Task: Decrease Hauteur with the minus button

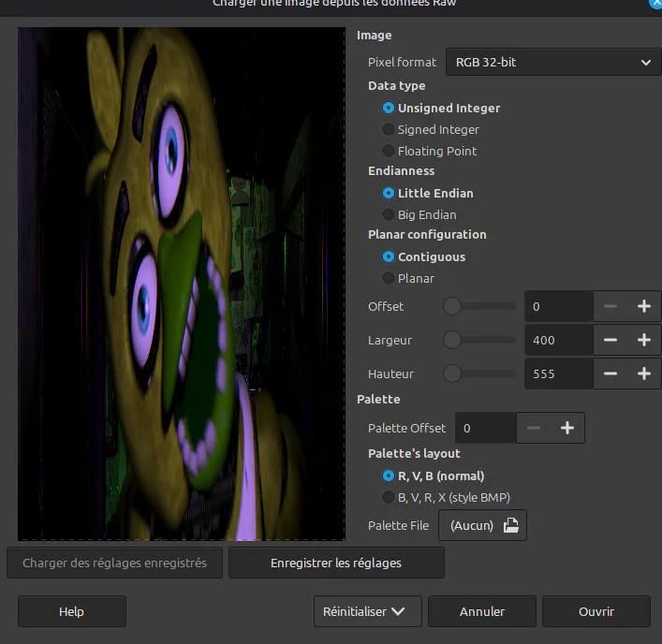Action: pyautogui.click(x=611, y=373)
